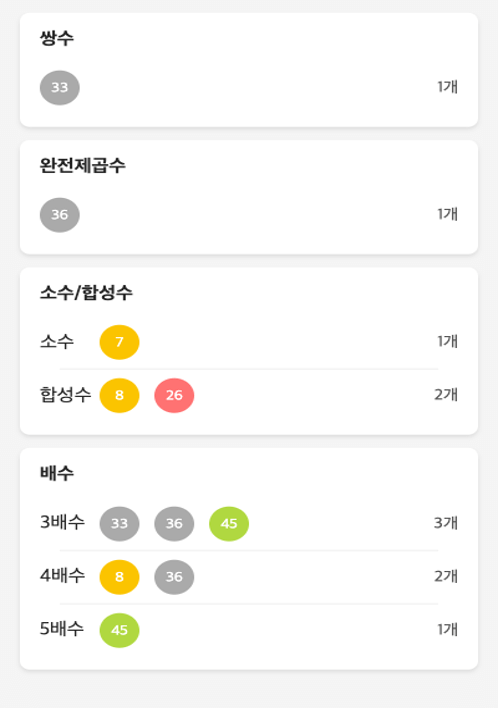Click the 3개 count in 3배수 row

pyautogui.click(x=446, y=523)
